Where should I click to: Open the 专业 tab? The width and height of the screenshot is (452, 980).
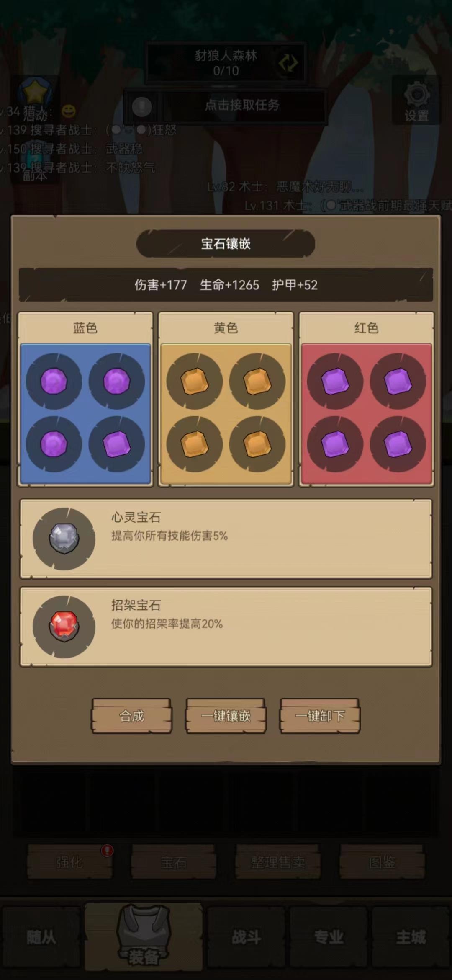point(329,937)
